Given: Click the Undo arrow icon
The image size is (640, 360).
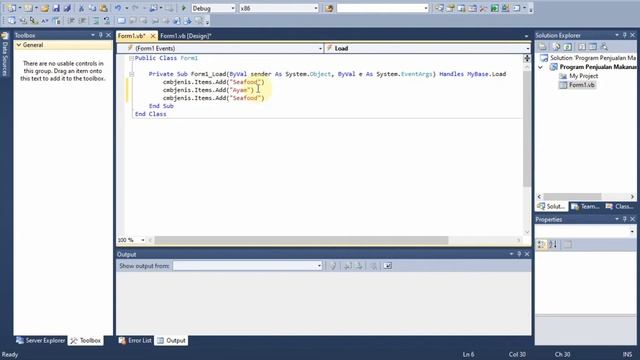Looking at the screenshot, I should coord(118,8).
